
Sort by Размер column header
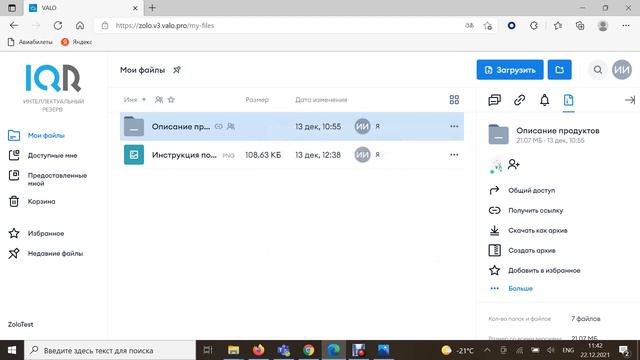(x=257, y=100)
